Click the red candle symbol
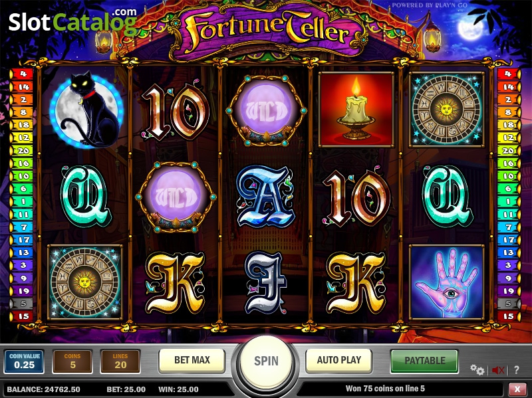Image resolution: width=532 pixels, height=398 pixels. [x=356, y=110]
